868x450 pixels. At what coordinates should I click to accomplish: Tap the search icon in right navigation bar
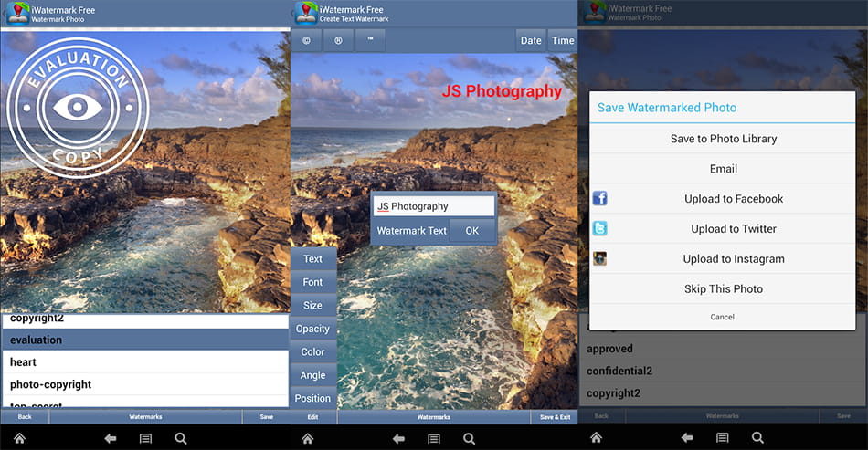coord(757,438)
